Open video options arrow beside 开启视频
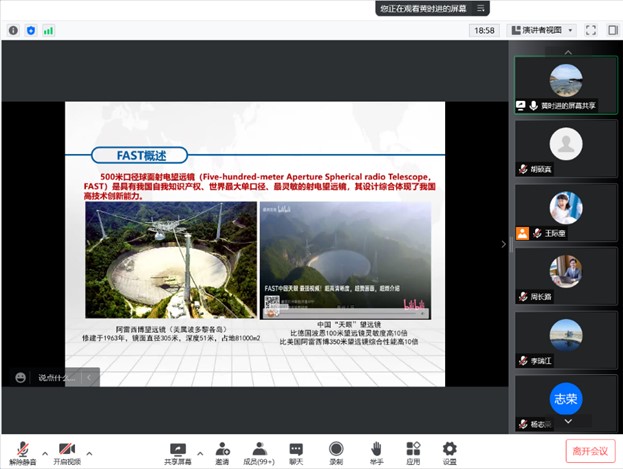 [91, 448]
